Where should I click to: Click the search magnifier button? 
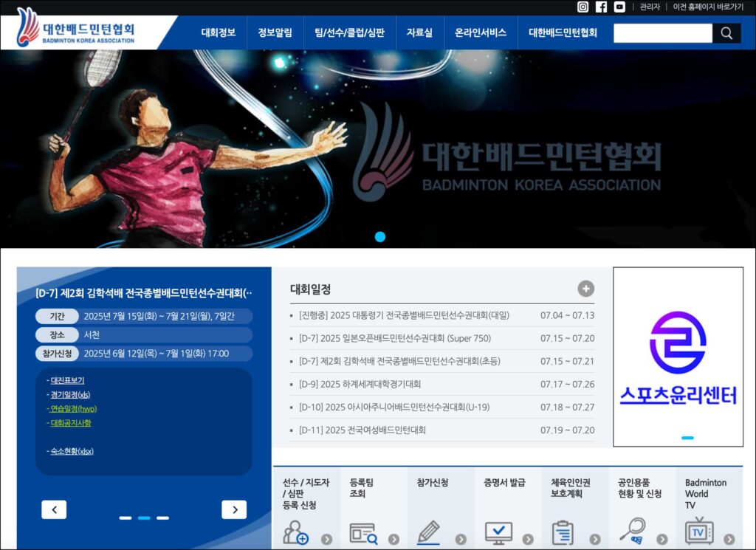click(x=726, y=33)
